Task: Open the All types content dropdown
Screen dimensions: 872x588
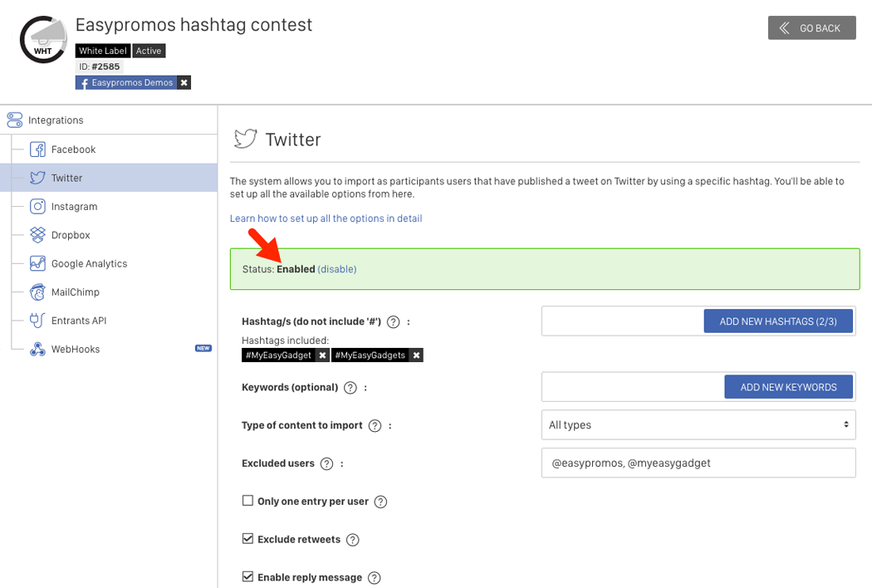Action: (x=698, y=425)
